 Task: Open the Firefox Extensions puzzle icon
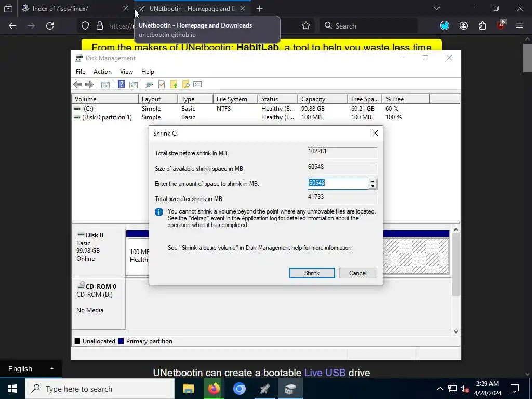pos(482,26)
